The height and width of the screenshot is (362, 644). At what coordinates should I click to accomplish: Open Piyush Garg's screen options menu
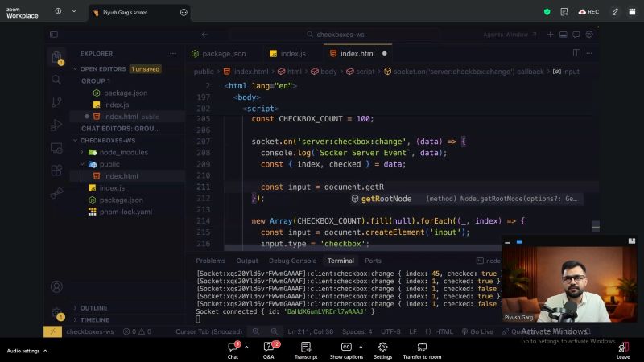(184, 13)
